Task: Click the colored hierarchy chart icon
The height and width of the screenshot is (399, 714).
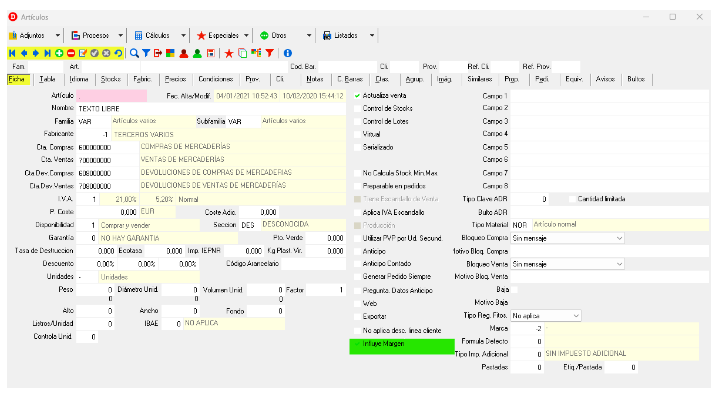Action: (x=256, y=53)
